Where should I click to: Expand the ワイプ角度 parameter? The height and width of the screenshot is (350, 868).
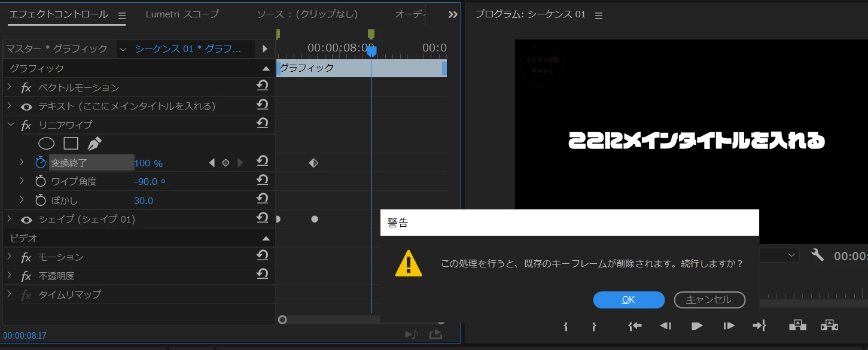coord(22,181)
